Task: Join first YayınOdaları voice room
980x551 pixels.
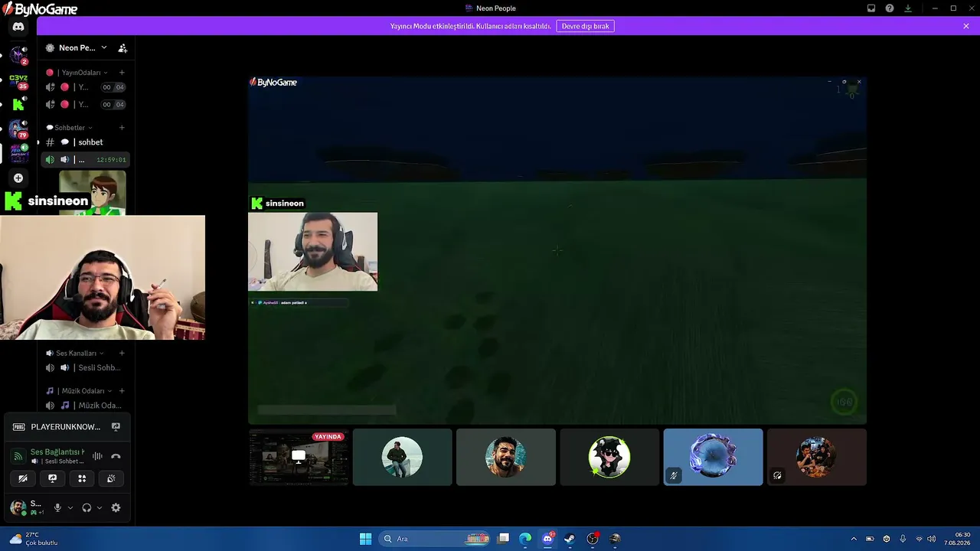Action: pyautogui.click(x=84, y=87)
